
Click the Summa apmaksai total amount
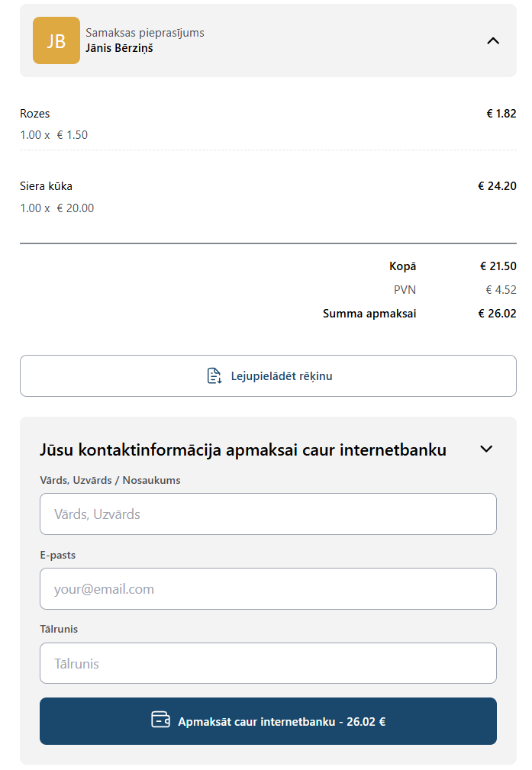tap(497, 314)
